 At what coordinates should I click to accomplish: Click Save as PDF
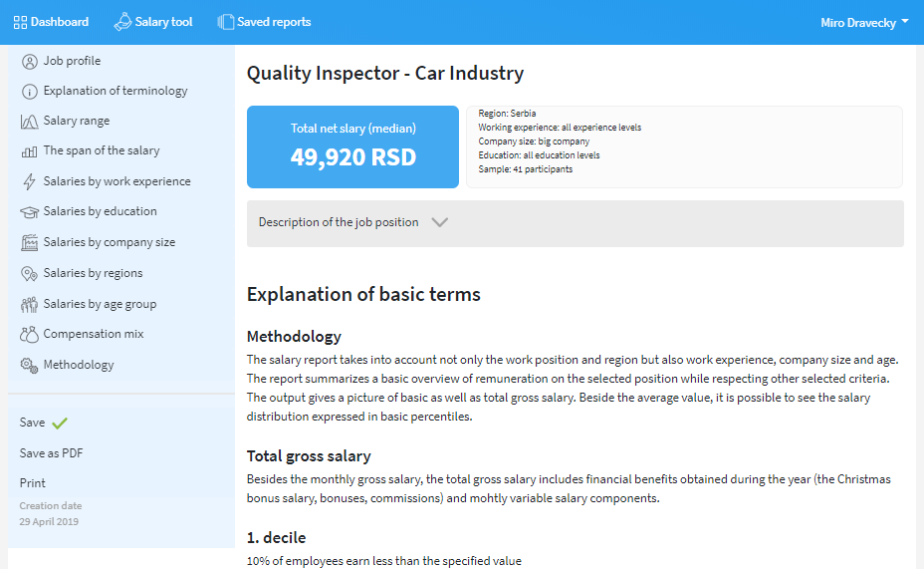[51, 453]
